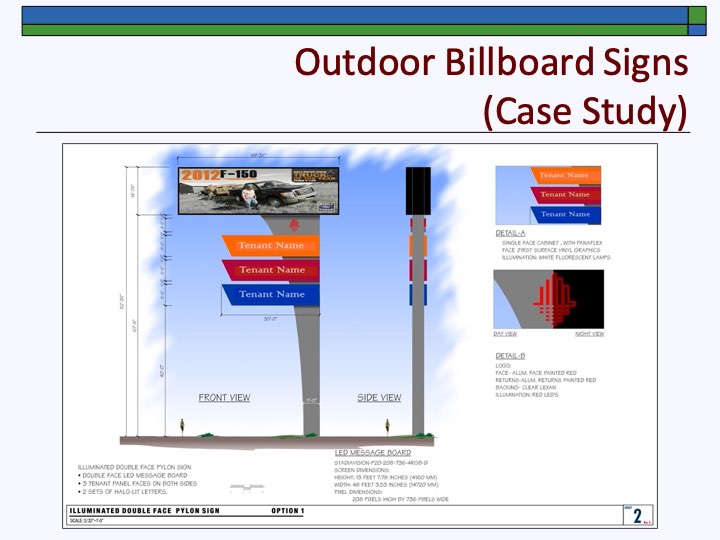Select the blue Tenant Name panel in front view
This screenshot has width=720, height=540.
[x=270, y=295]
